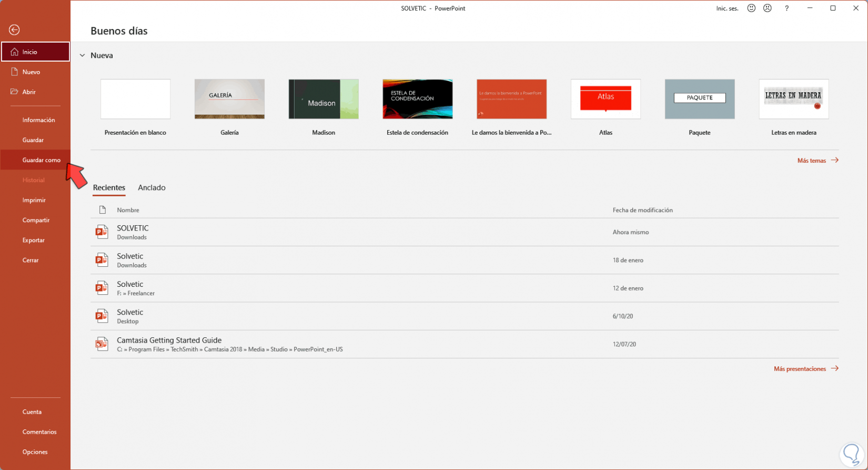This screenshot has height=470, width=868.
Task: Send a smile with the happy face icon
Action: (751, 8)
